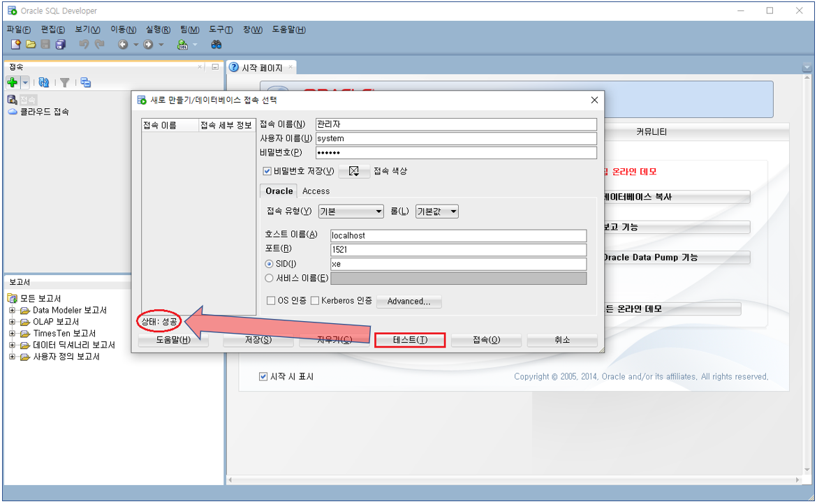The width and height of the screenshot is (817, 504).
Task: Toggle the 비밀번호 저장 checkbox
Action: 267,171
